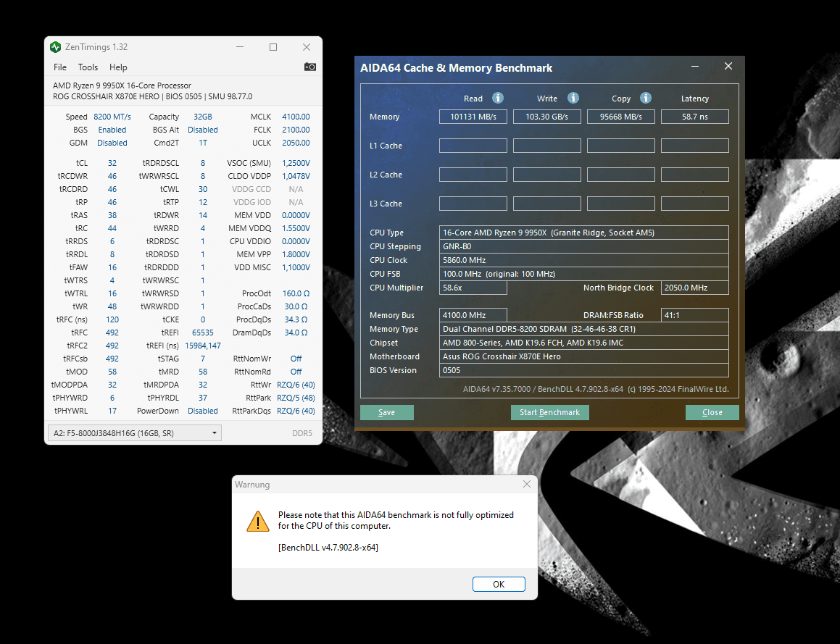Click the empty L1 Cache Read field
The image size is (840, 644).
(x=473, y=146)
